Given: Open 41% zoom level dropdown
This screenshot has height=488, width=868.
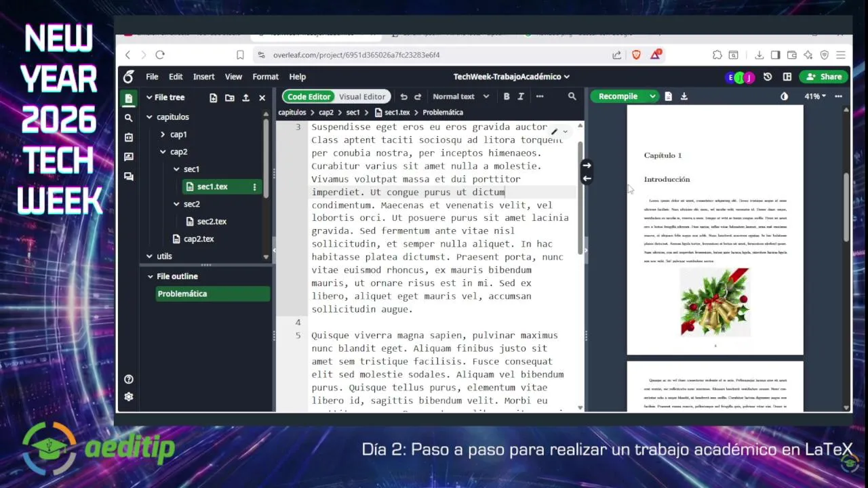Looking at the screenshot, I should click(x=815, y=96).
